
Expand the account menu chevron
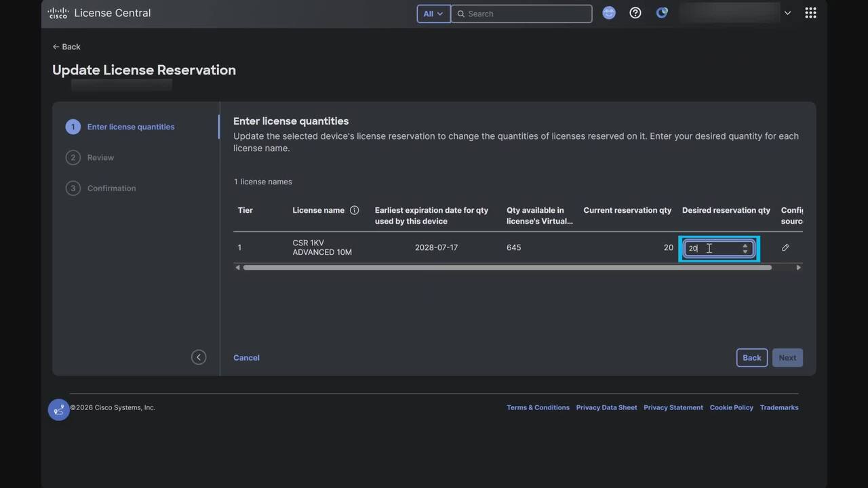787,13
